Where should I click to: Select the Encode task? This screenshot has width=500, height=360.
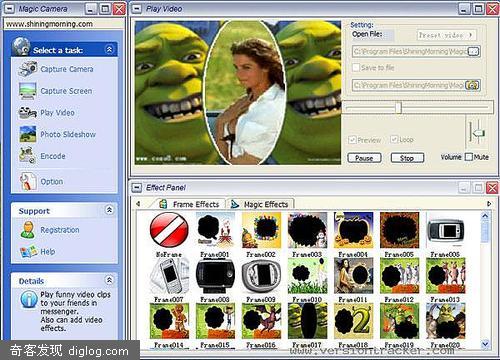pos(42,156)
